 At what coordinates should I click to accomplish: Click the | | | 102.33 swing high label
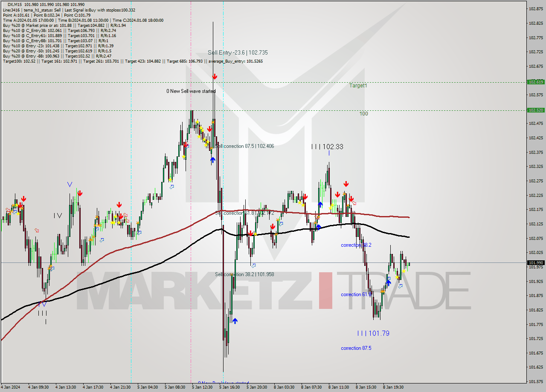click(327, 147)
